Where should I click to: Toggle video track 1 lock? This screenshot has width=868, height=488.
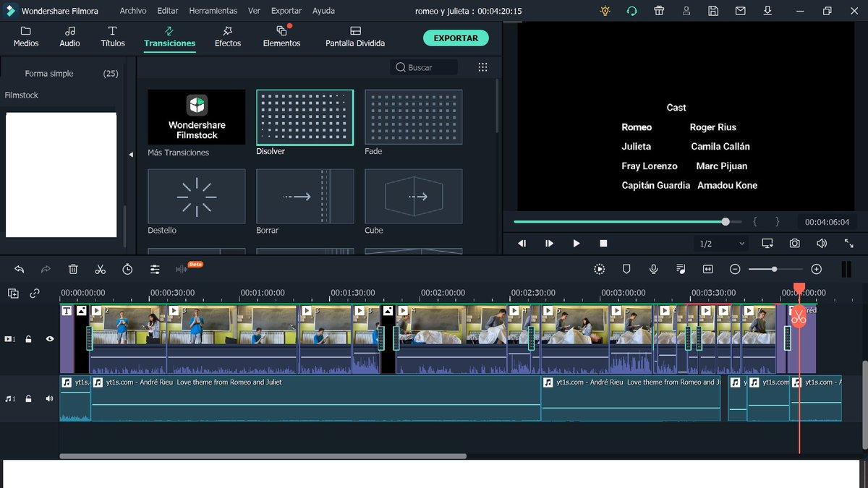[29, 338]
